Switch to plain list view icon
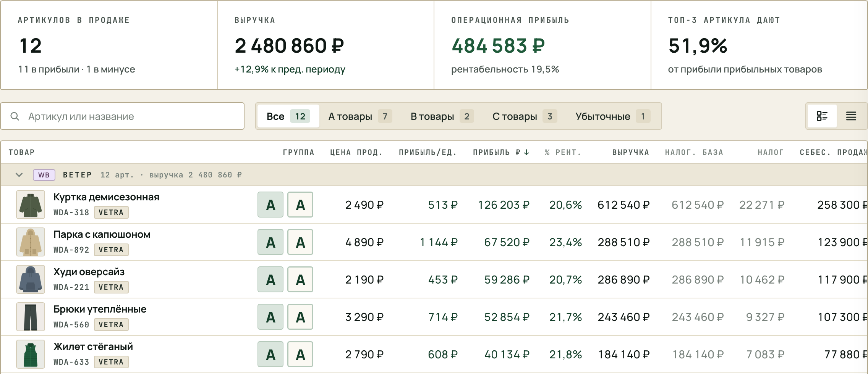The height and width of the screenshot is (374, 868). [x=851, y=116]
